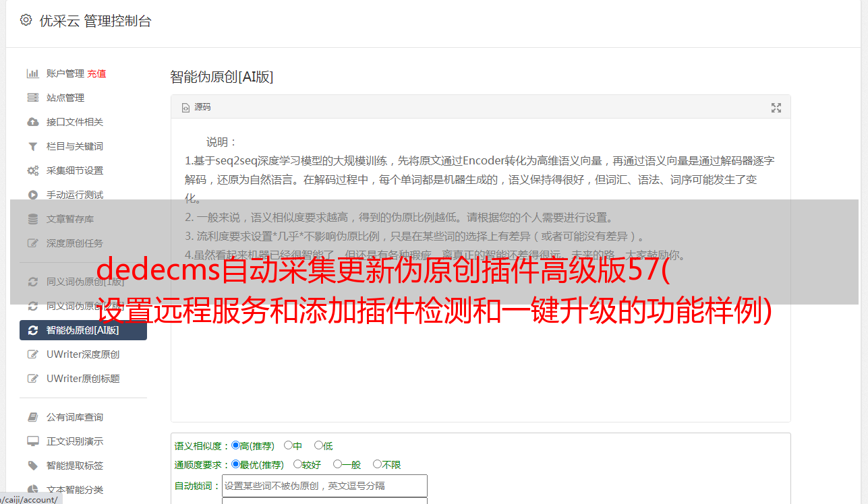Click the 接口文件相关 cloud upload icon
868x504 pixels.
pyautogui.click(x=32, y=122)
